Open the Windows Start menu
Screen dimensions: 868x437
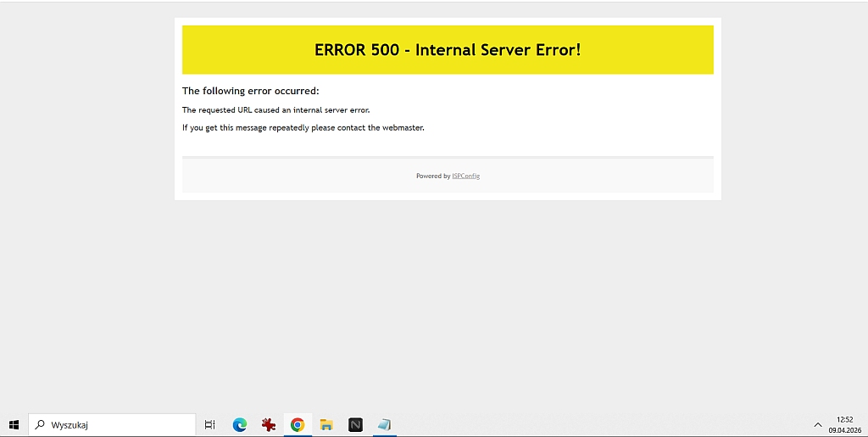[x=14, y=424]
